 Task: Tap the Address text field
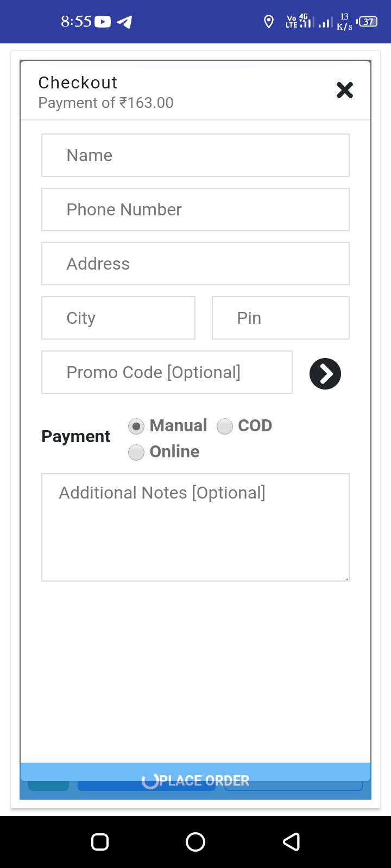[195, 264]
